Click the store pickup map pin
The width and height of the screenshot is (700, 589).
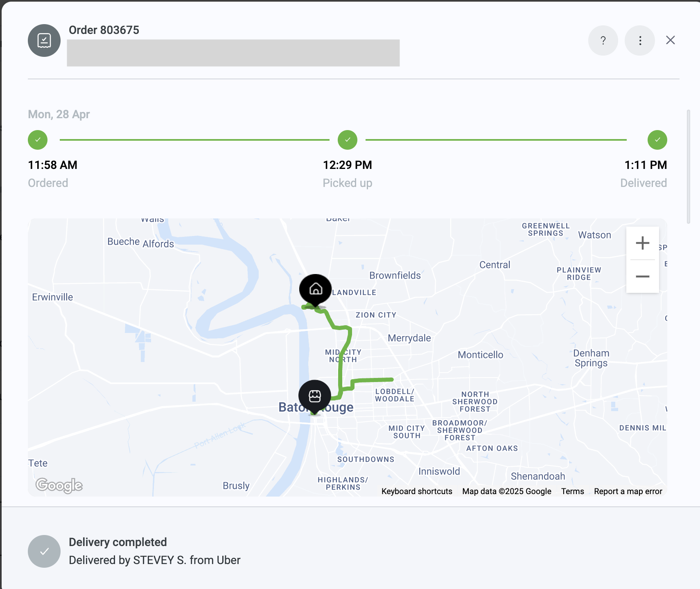click(x=315, y=396)
